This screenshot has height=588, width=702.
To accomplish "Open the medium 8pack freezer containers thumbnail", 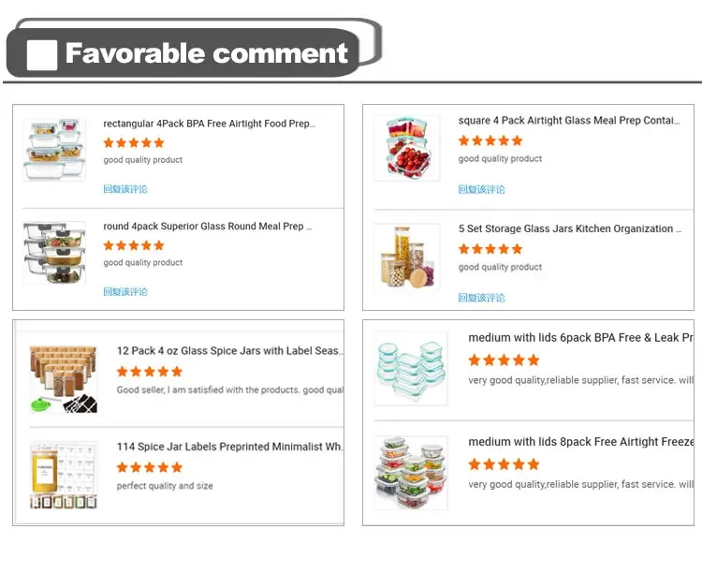I will click(x=411, y=473).
